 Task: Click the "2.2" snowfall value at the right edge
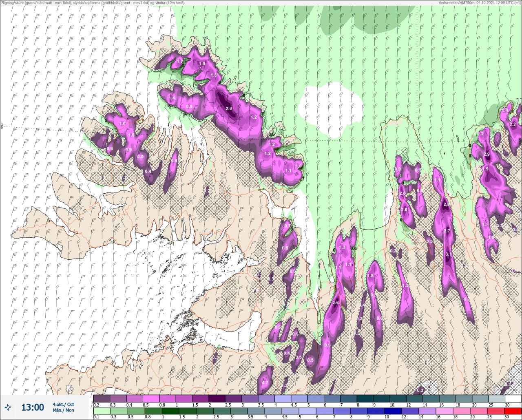(x=513, y=125)
